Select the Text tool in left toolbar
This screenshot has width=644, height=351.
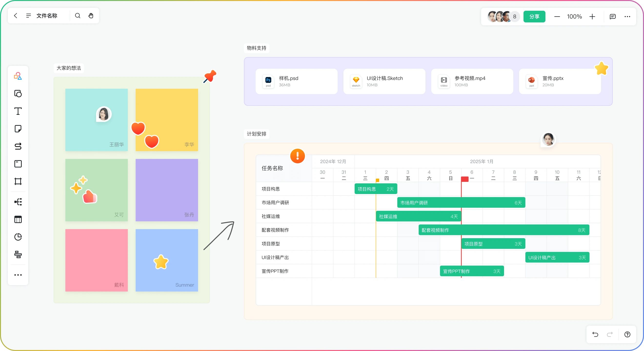[18, 111]
